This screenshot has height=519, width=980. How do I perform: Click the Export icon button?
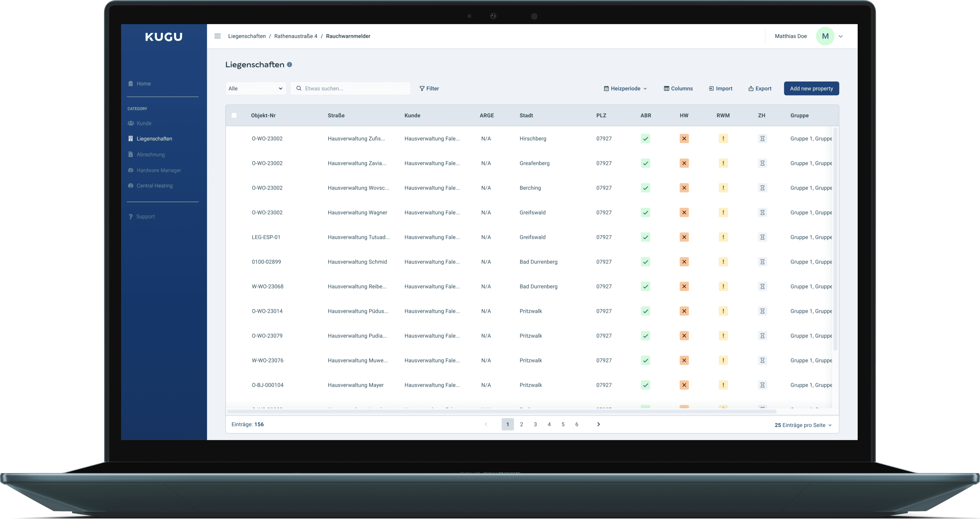tap(760, 89)
